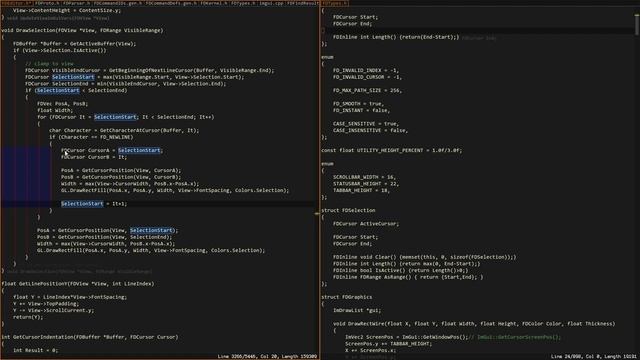This screenshot has height=360, width=640.
Task: Click the 'ScreenPos.y += TABBAR_HEIGHT;' line
Action: (x=388, y=344)
